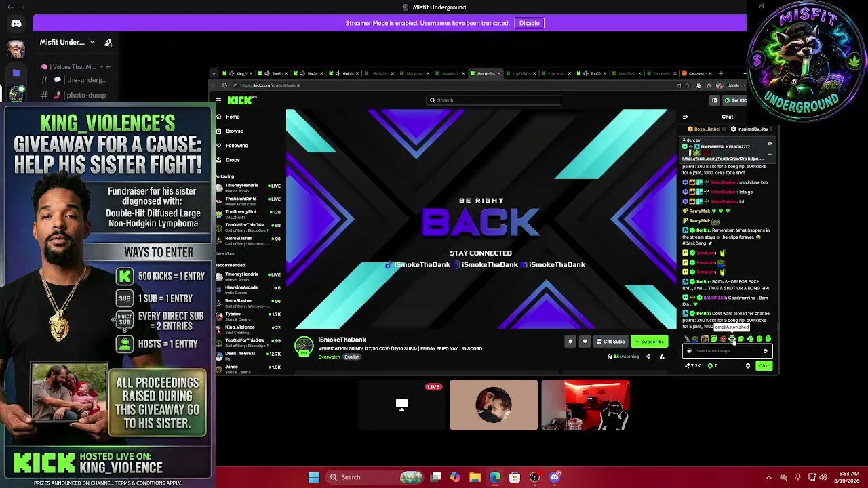Open TheGreenyRiot channel in Following
This screenshot has width=868, height=488.
[x=248, y=214]
